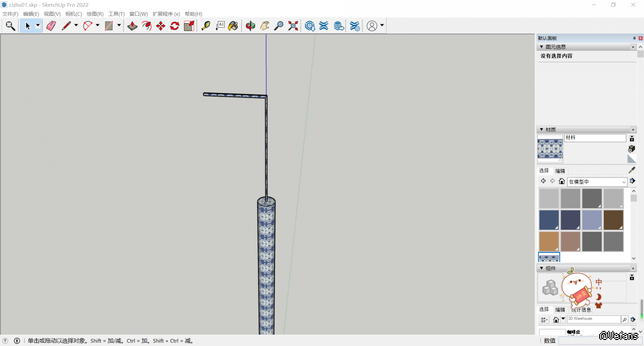Select the Eraser tool
The height and width of the screenshot is (346, 644).
(51, 26)
